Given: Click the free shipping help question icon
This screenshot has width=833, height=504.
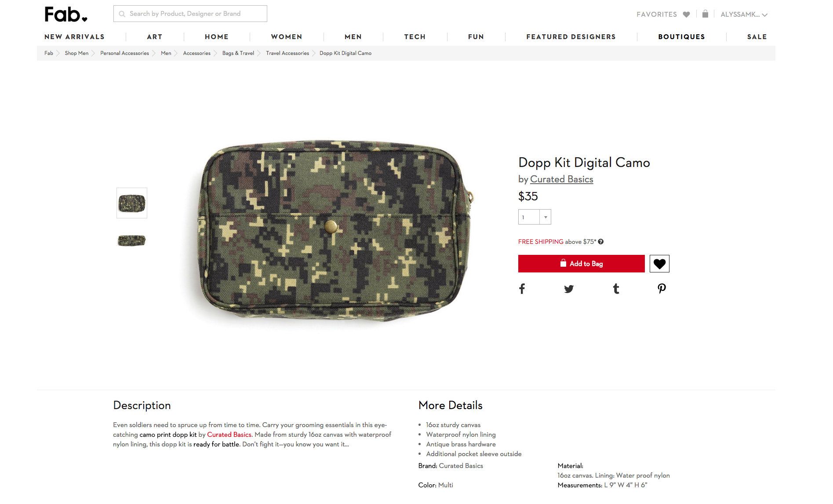Looking at the screenshot, I should [600, 242].
